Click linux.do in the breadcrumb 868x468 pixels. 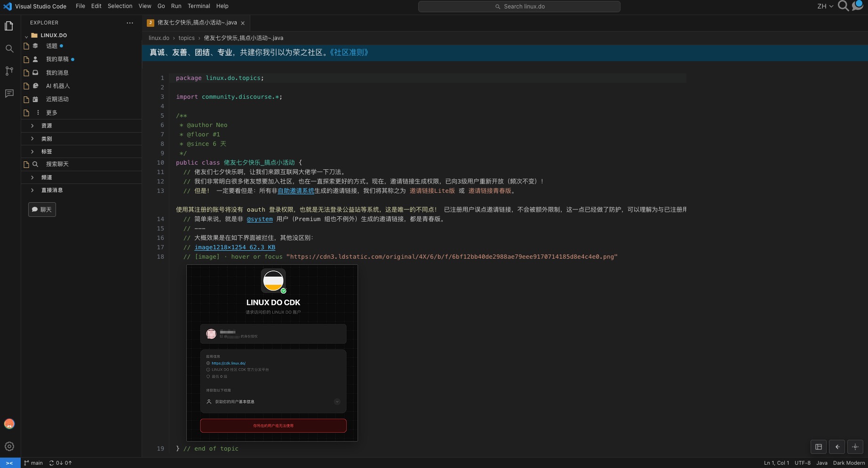point(159,38)
